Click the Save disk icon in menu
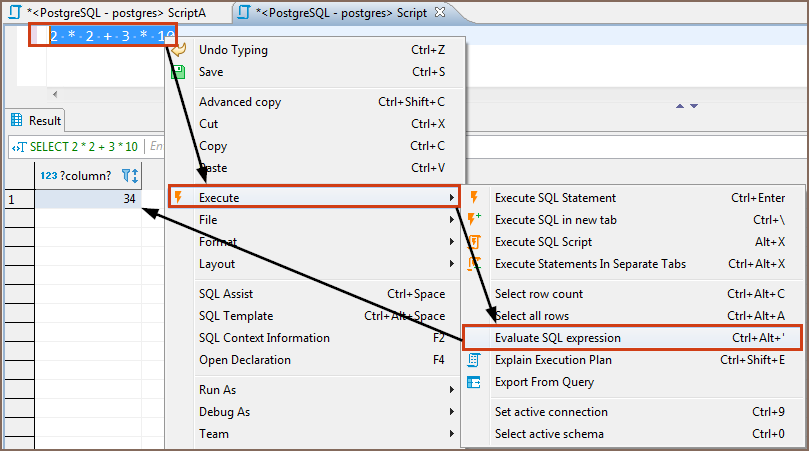 point(179,72)
